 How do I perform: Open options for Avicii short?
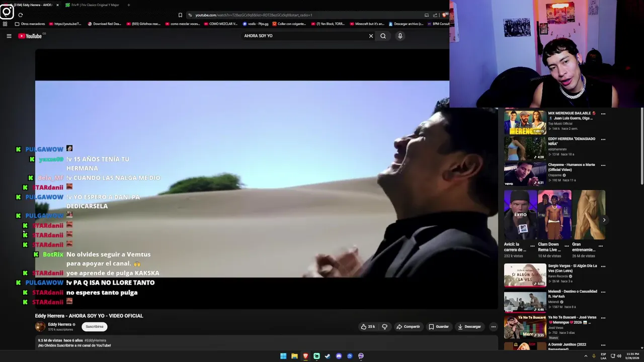click(532, 246)
